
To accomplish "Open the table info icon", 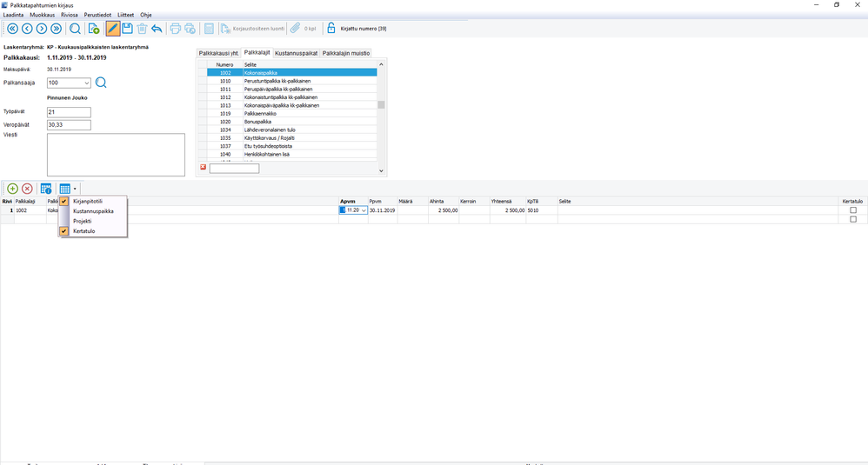I will (x=46, y=189).
